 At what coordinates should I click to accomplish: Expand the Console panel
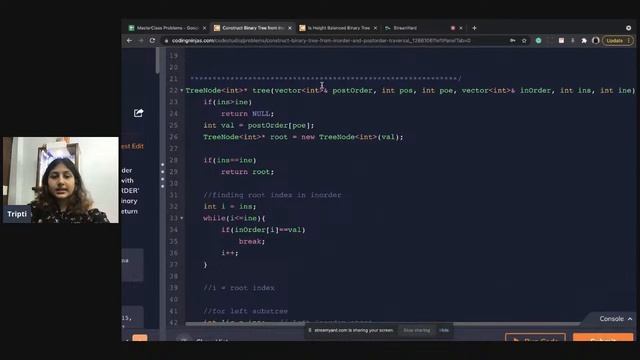(616, 318)
